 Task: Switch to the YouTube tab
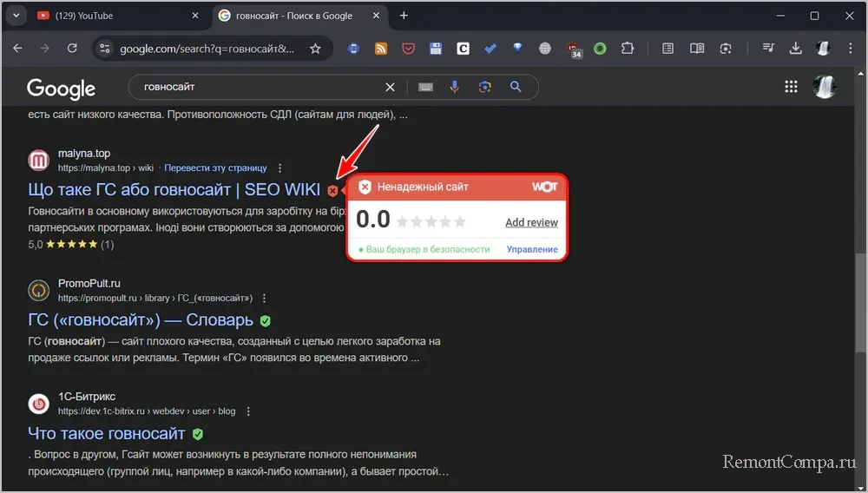[x=113, y=16]
